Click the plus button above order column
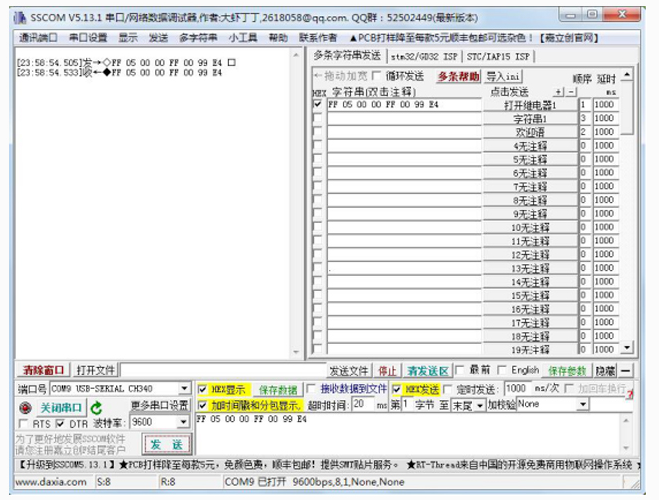The image size is (659, 500). [x=559, y=92]
